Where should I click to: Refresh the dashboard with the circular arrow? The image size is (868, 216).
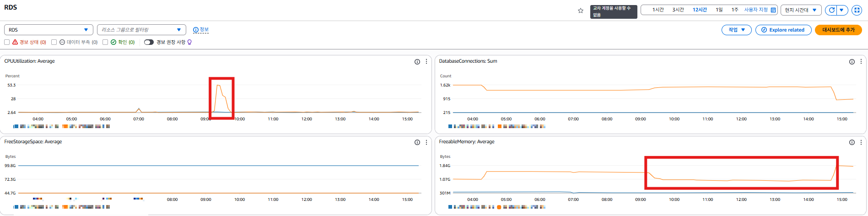point(832,10)
